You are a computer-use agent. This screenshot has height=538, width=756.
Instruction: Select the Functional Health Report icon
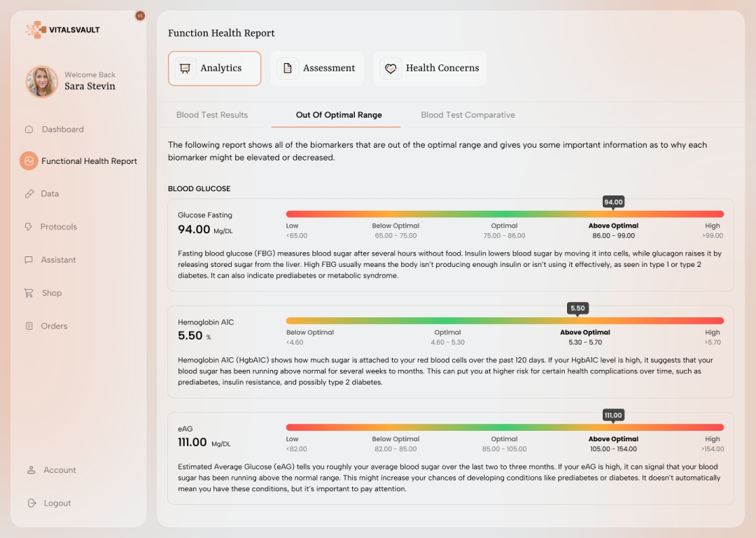pos(29,161)
